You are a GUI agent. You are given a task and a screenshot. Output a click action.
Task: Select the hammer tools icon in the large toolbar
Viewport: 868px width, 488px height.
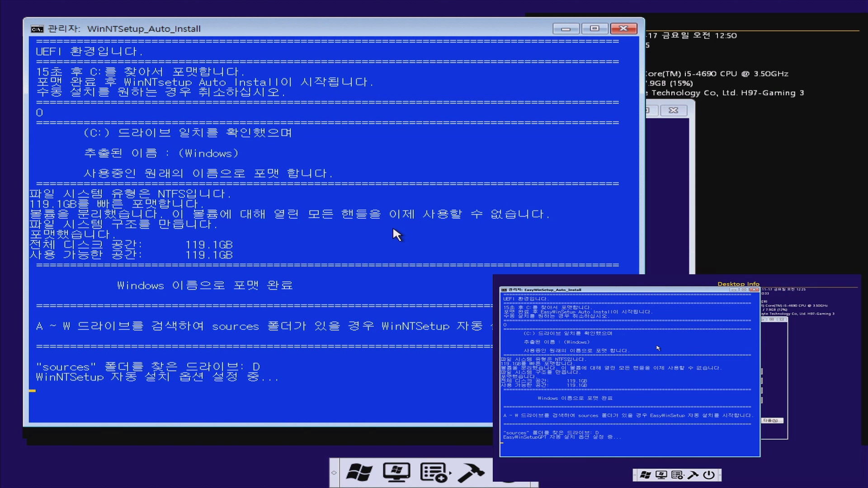[471, 473]
